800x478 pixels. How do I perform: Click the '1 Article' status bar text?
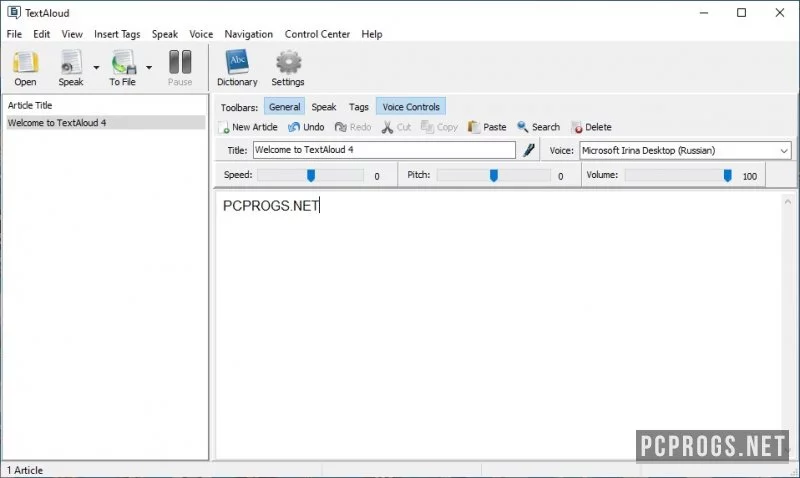(24, 470)
